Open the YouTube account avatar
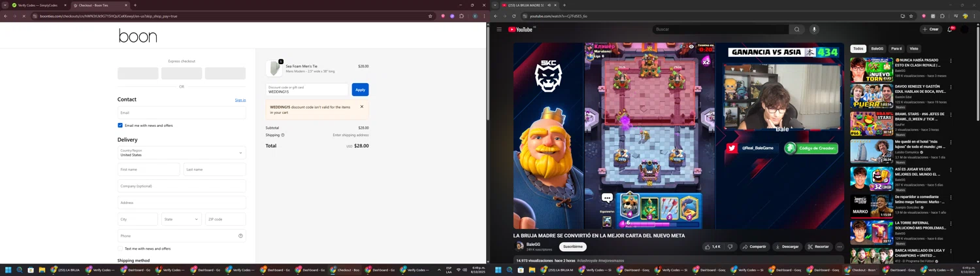The image size is (980, 276). 965,29
